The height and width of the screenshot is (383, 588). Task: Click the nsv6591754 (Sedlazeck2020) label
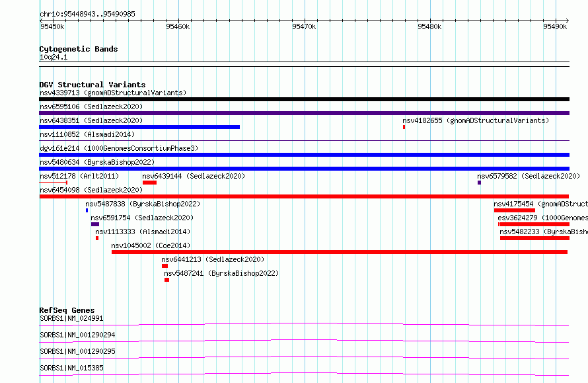click(142, 218)
